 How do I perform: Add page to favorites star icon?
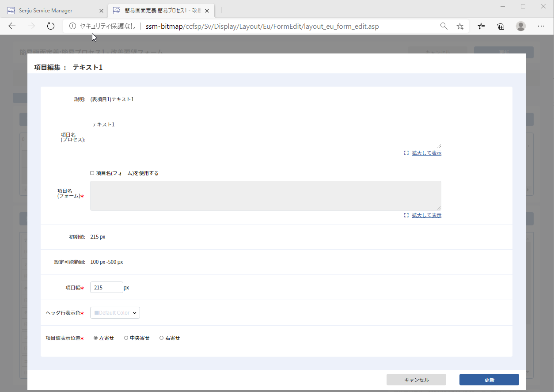coord(460,26)
